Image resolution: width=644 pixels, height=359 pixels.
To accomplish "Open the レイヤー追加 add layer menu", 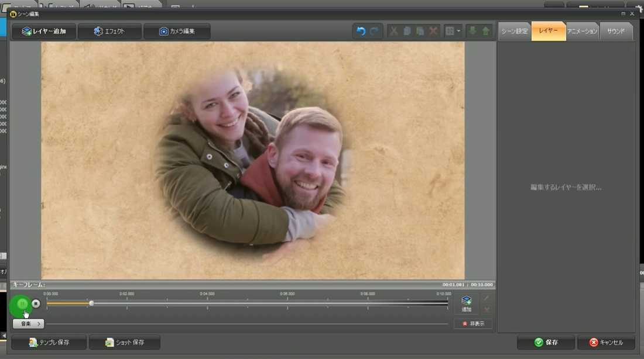I will click(x=44, y=32).
